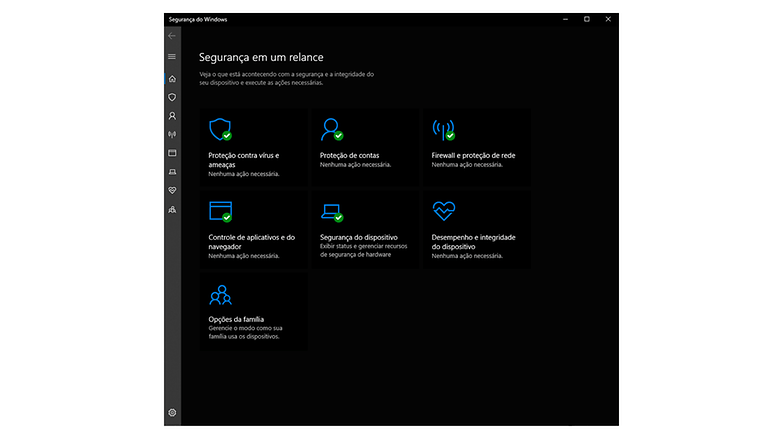782x440 pixels.
Task: Open app and browser control sidebar icon
Action: (x=172, y=153)
